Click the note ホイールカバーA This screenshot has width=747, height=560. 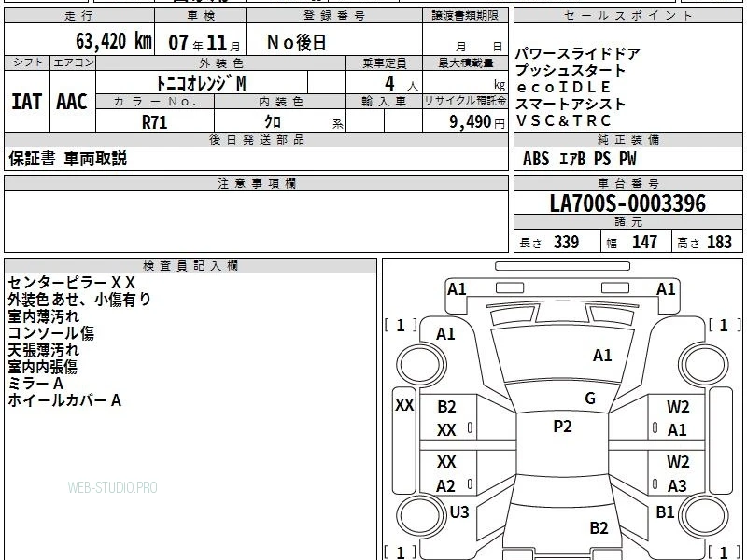point(64,400)
